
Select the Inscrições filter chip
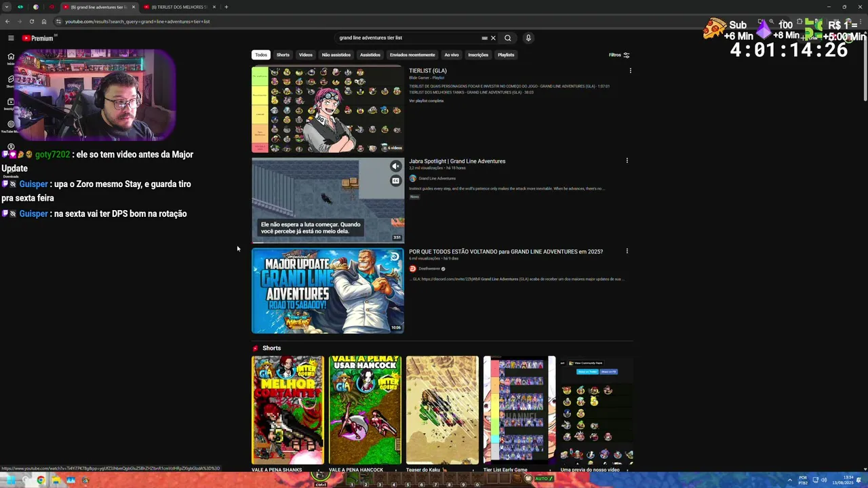click(x=478, y=55)
